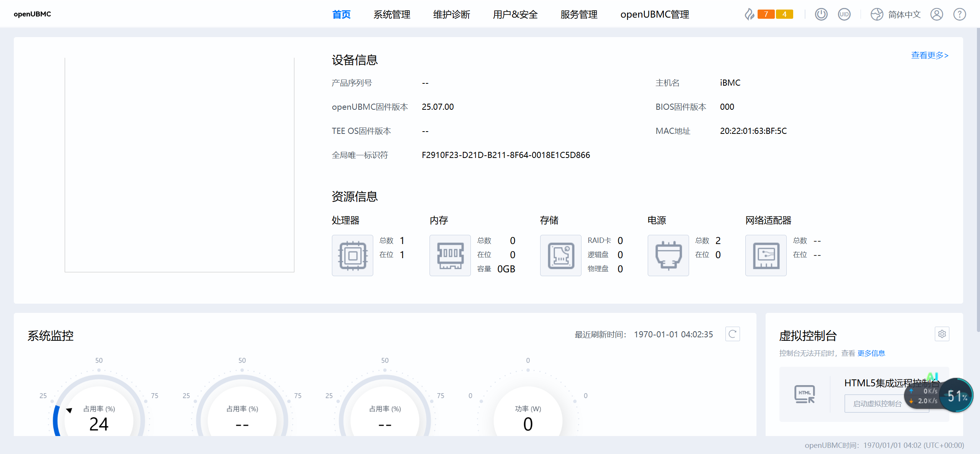Refresh the system monitoring data

pyautogui.click(x=733, y=334)
